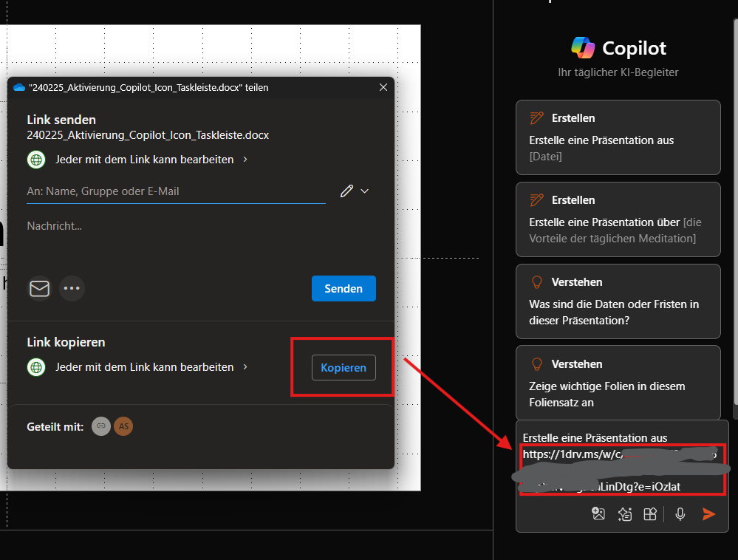Click the globe icon under Link kopieren
The height and width of the screenshot is (560, 738).
point(36,367)
